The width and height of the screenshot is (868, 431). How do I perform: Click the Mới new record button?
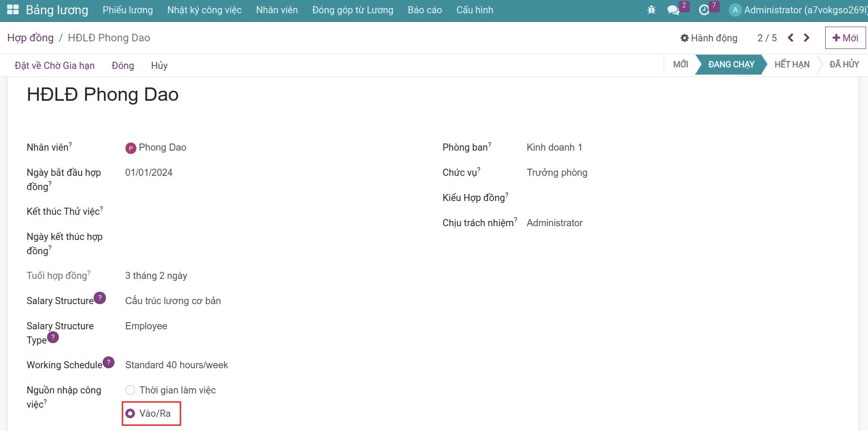845,38
